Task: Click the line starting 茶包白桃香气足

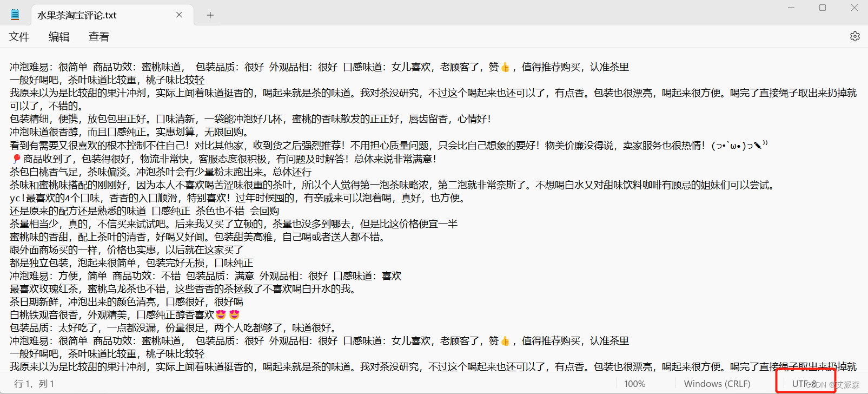Action: pos(161,172)
